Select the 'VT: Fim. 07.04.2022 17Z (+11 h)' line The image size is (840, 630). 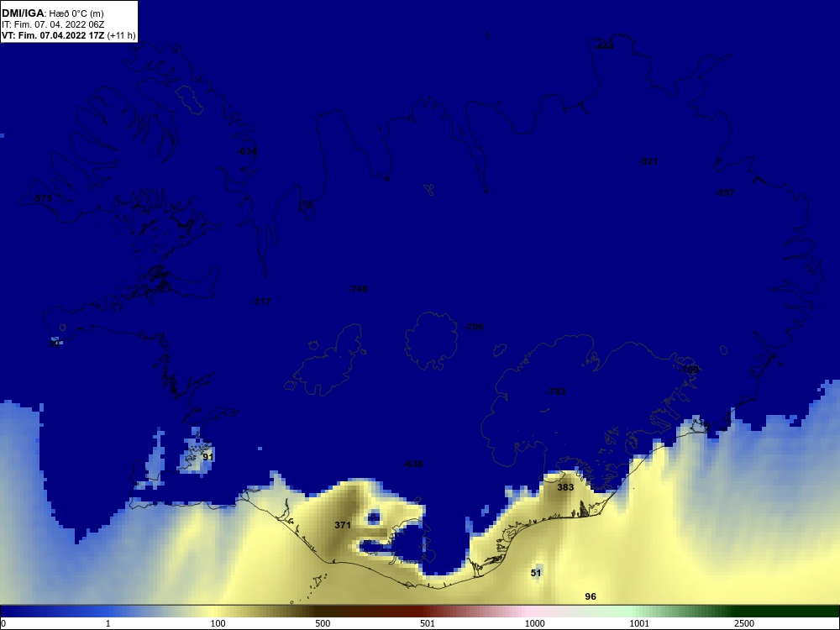[69, 36]
